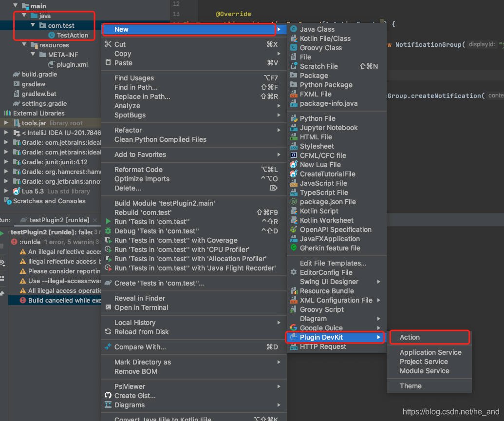Select Scratches and Consoles node
This screenshot has width=504, height=421.
click(x=49, y=201)
